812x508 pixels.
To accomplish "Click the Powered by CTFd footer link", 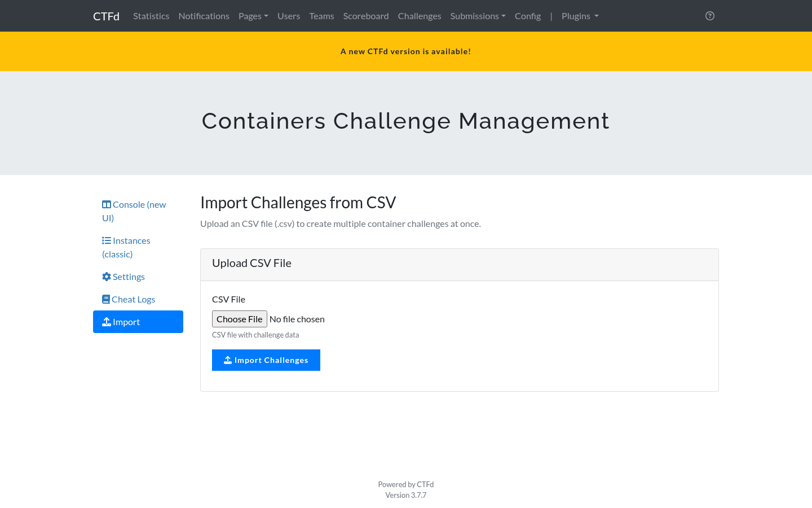I will click(x=406, y=484).
